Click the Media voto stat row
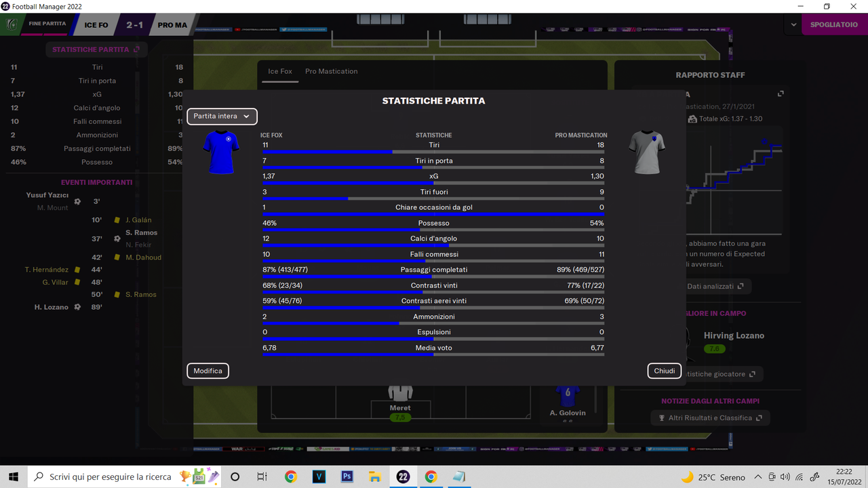 pos(433,350)
